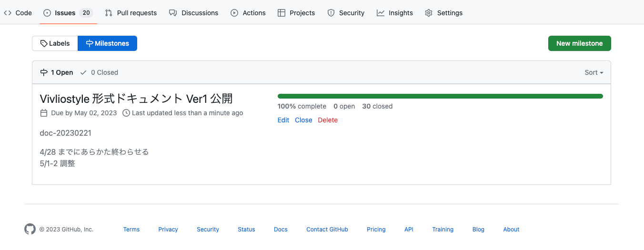
Task: Open the Terms footer link
Action: pos(131,230)
